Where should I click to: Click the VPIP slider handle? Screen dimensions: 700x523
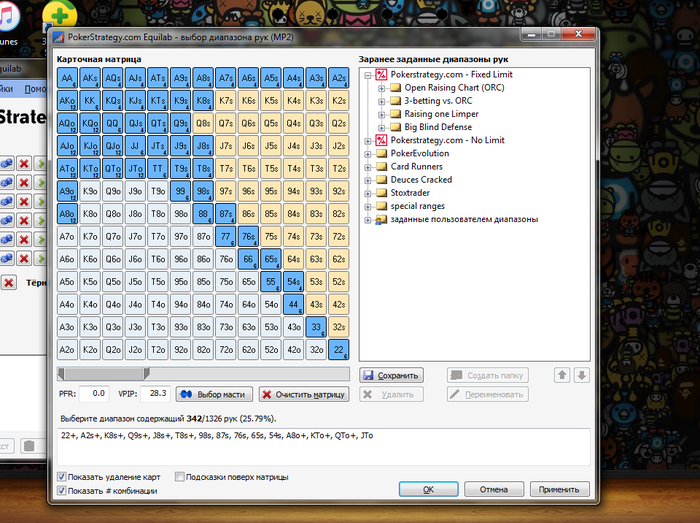(x=146, y=374)
